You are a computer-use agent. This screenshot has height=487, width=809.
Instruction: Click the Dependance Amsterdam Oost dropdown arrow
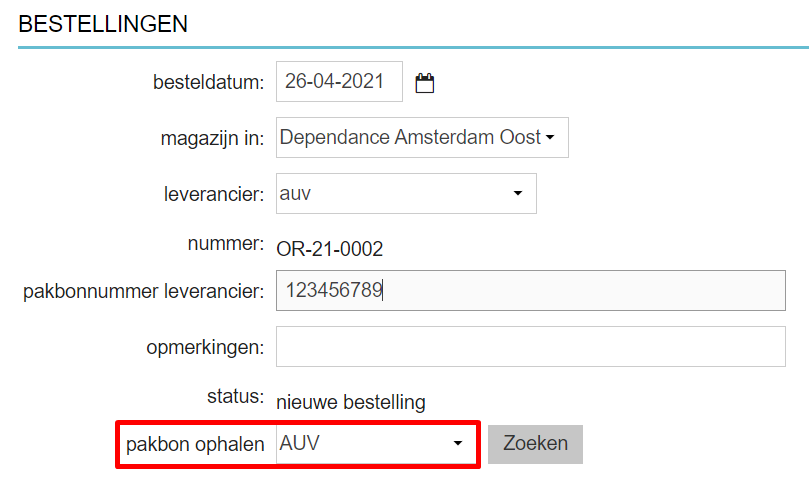(549, 138)
